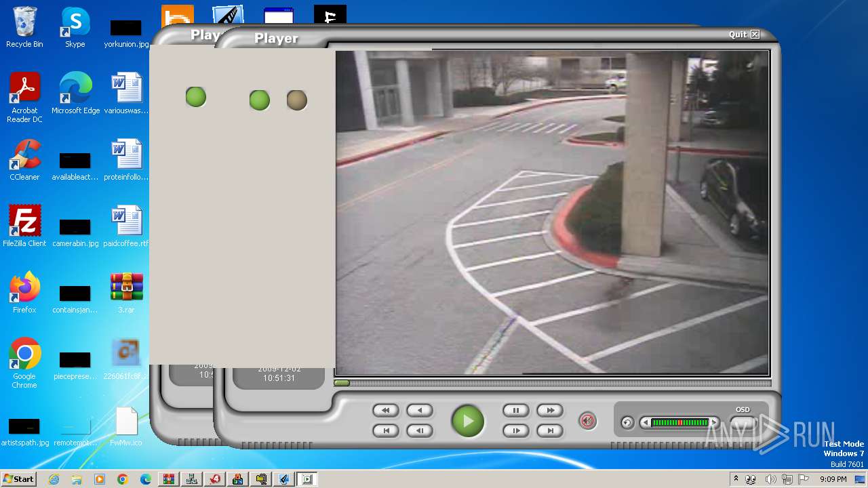Open the Windows Start menu
The width and height of the screenshot is (868, 488).
[18, 479]
